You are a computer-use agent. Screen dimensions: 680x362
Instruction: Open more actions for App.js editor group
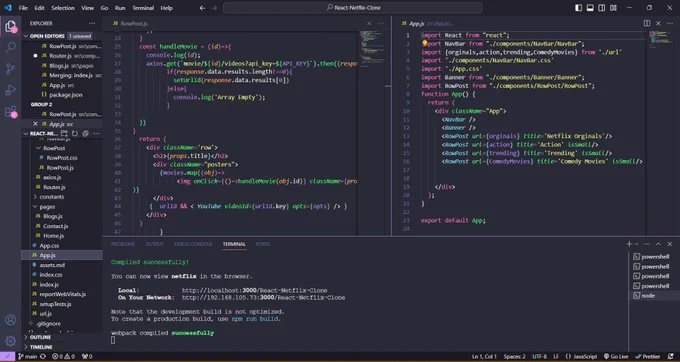(670, 23)
